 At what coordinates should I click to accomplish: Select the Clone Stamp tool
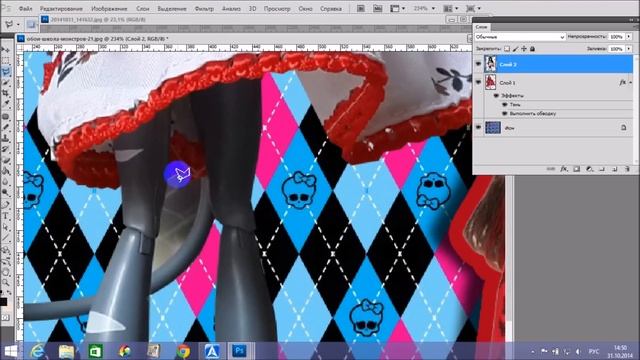coord(6,138)
